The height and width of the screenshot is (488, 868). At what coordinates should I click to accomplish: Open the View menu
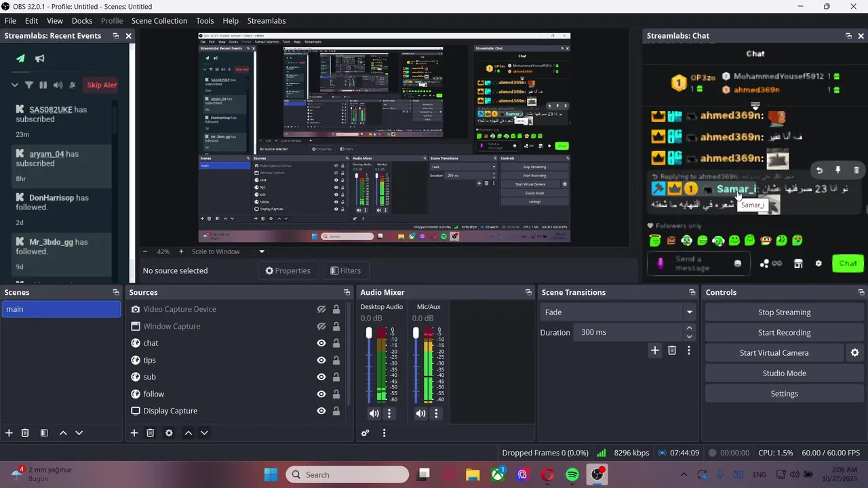[x=55, y=20]
